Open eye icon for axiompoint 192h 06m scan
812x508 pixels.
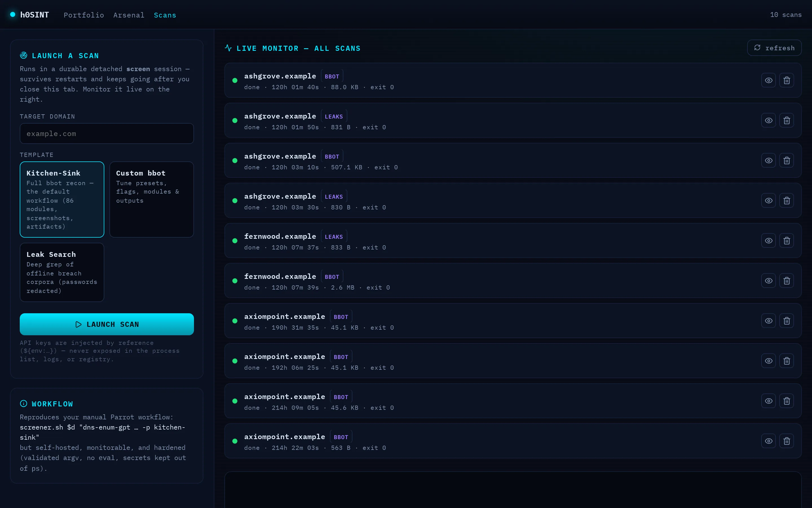point(768,361)
